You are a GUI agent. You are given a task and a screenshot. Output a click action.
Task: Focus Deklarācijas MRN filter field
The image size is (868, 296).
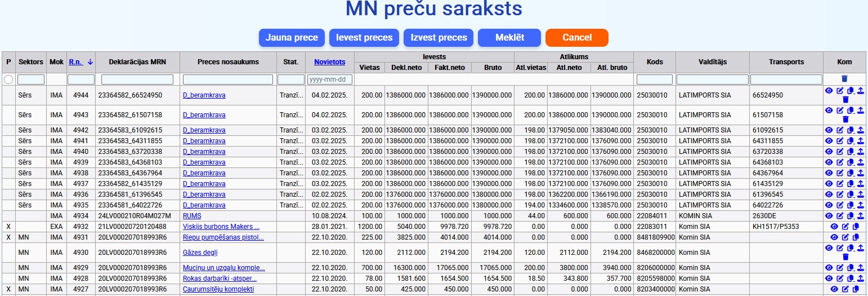point(137,79)
